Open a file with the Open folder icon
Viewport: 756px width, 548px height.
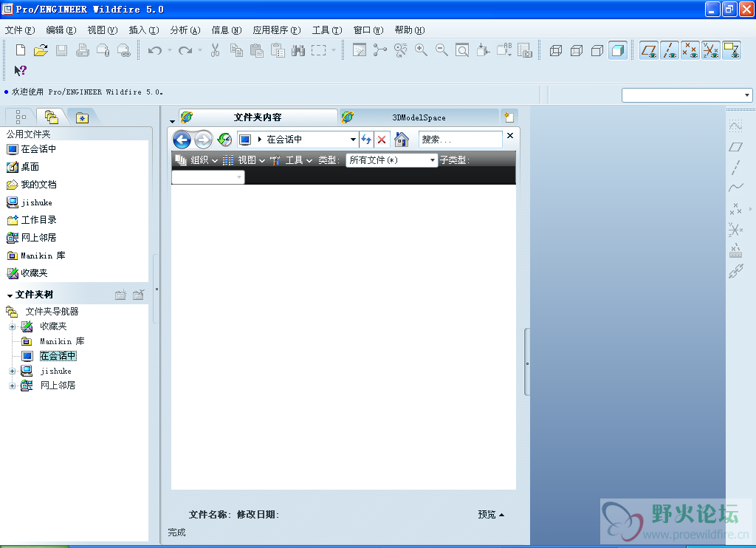click(41, 50)
